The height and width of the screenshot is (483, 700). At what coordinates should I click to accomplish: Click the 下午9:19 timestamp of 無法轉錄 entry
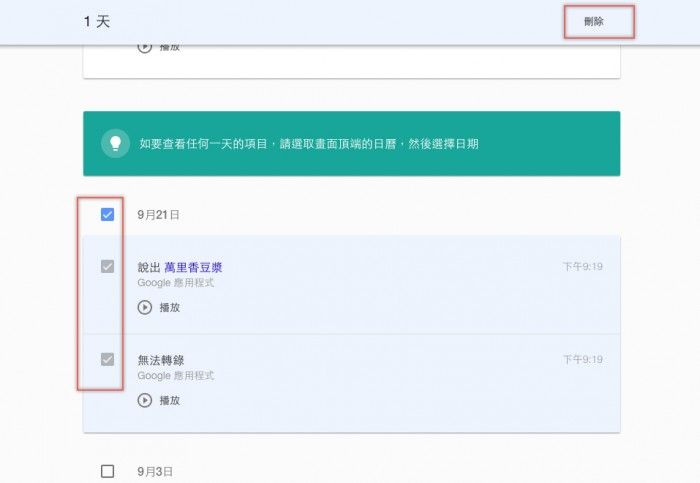582,360
